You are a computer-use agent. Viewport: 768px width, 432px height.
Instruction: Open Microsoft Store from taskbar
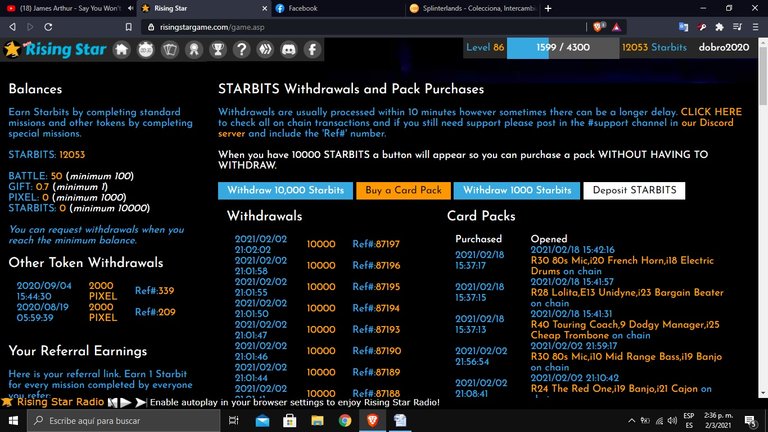289,421
